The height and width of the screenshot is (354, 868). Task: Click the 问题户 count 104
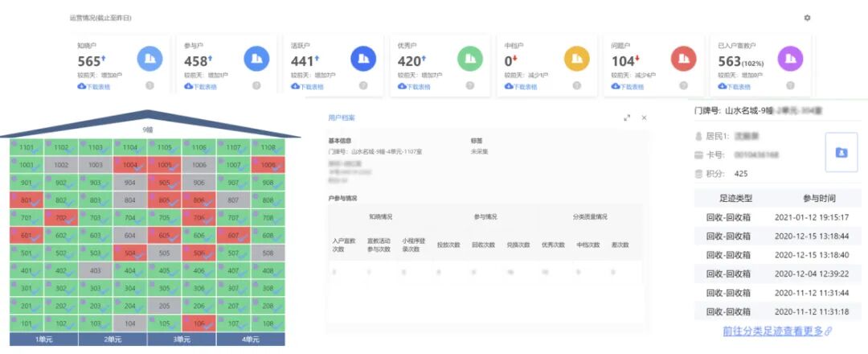point(623,61)
